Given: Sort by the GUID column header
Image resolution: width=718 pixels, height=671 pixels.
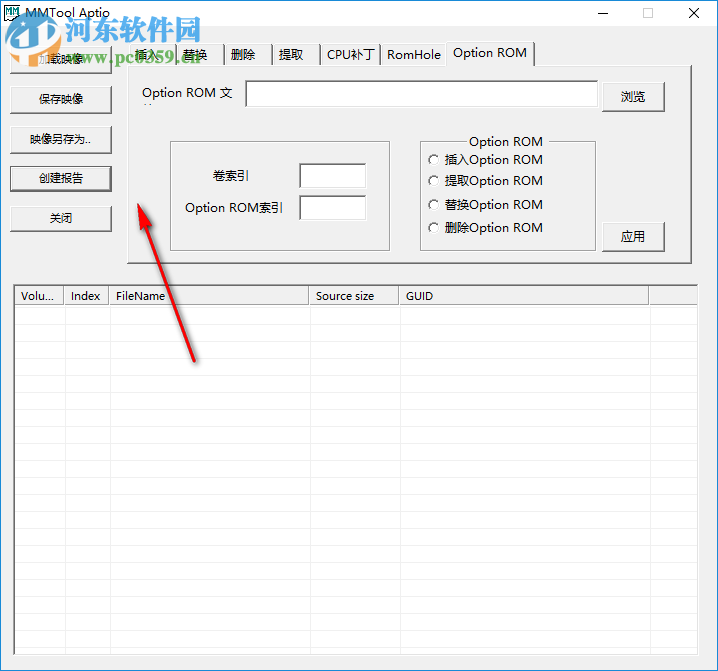Looking at the screenshot, I should pyautogui.click(x=524, y=296).
